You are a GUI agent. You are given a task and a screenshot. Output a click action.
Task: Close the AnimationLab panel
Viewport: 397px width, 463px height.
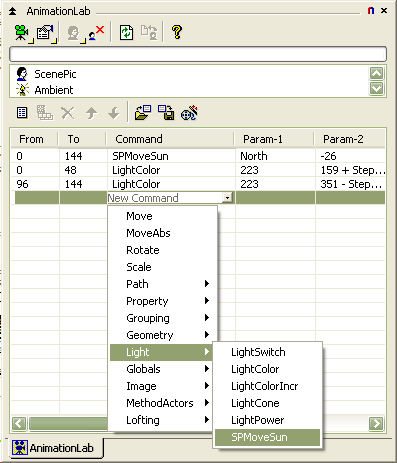click(384, 11)
